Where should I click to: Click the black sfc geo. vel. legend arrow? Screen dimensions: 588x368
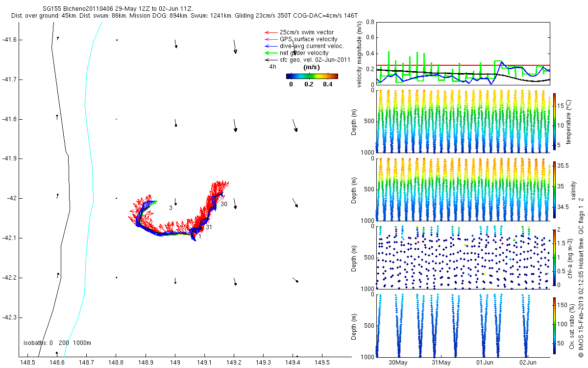[271, 59]
